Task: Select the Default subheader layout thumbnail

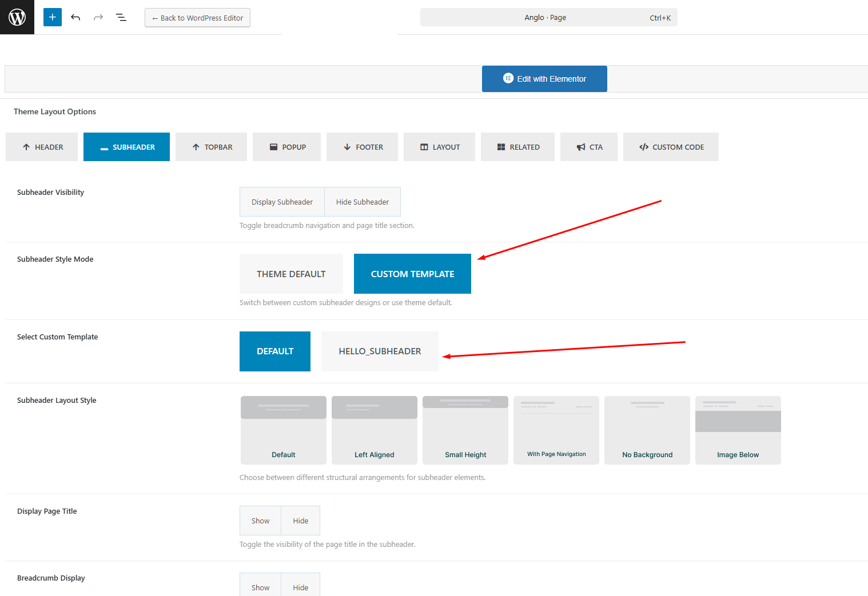Action: pos(283,430)
